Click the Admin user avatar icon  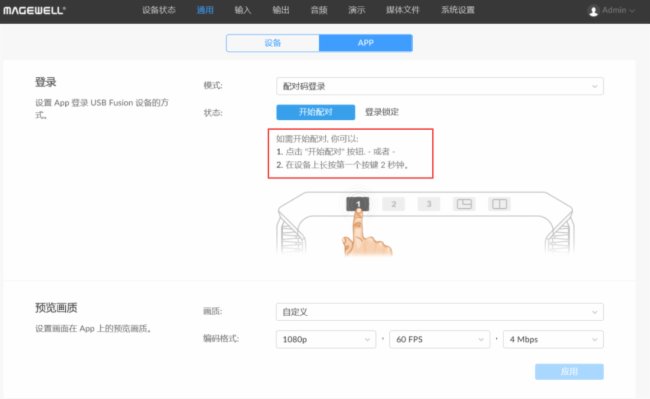(593, 11)
